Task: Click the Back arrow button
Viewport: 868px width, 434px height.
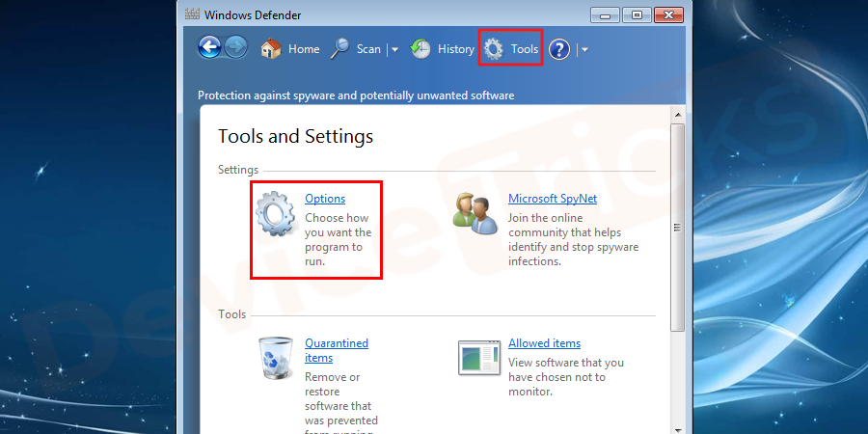Action: coord(209,48)
